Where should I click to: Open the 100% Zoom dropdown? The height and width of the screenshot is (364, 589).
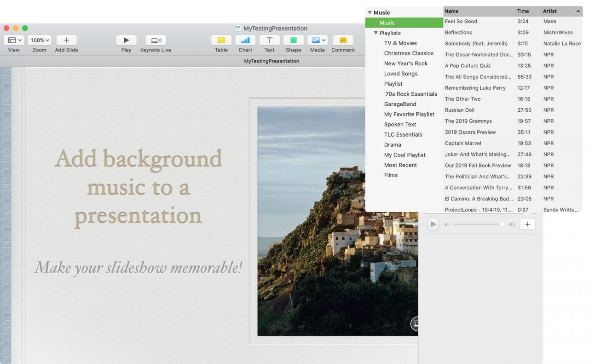[40, 40]
